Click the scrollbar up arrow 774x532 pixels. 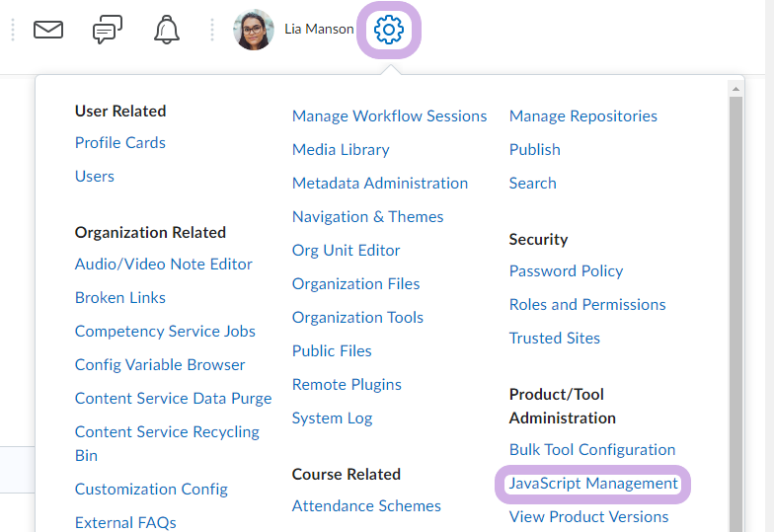point(735,89)
